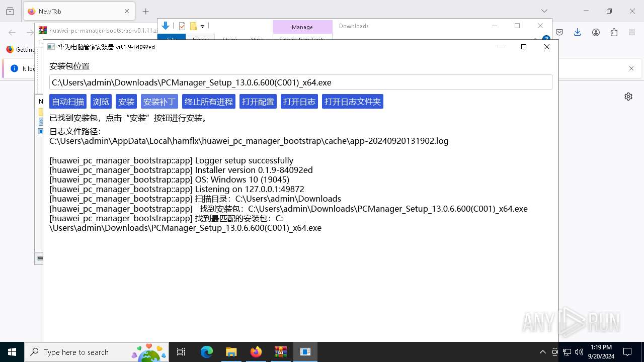Open the Firefox account icon
The width and height of the screenshot is (644, 362).
point(596,32)
